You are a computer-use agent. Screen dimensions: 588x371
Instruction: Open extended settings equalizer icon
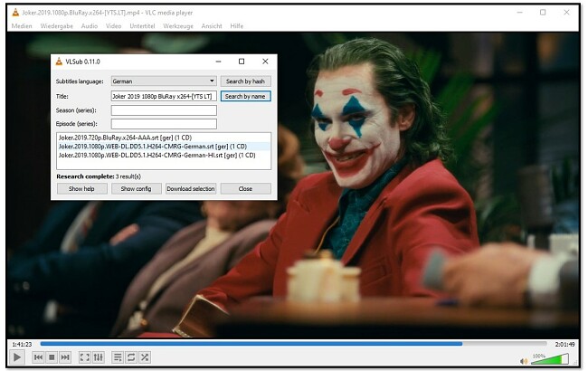[x=99, y=357]
